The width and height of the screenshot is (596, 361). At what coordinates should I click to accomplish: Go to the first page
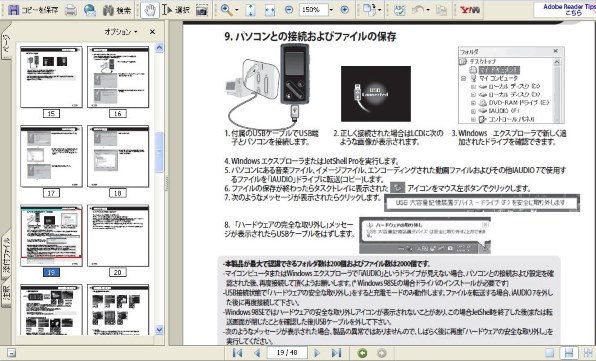(x=238, y=353)
